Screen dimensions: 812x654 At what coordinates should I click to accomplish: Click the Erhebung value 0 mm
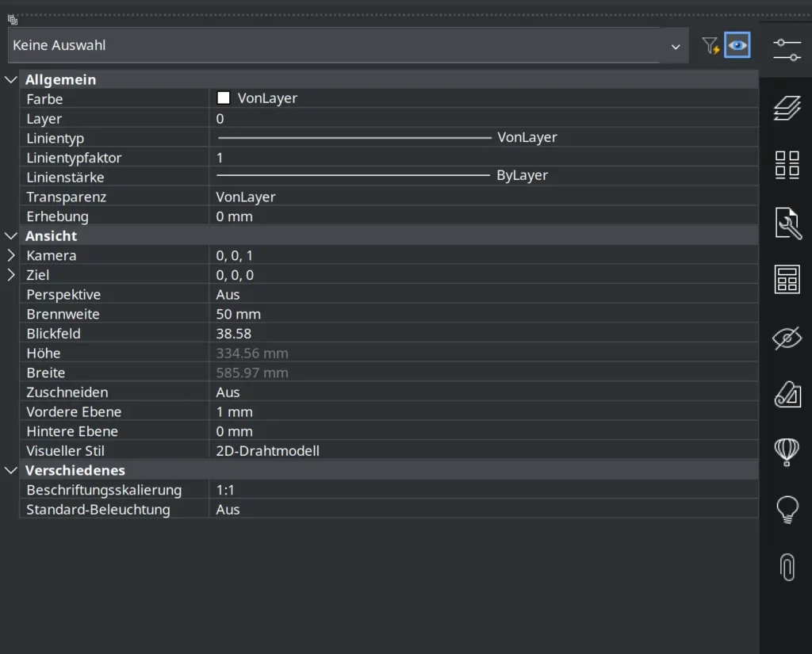point(484,216)
